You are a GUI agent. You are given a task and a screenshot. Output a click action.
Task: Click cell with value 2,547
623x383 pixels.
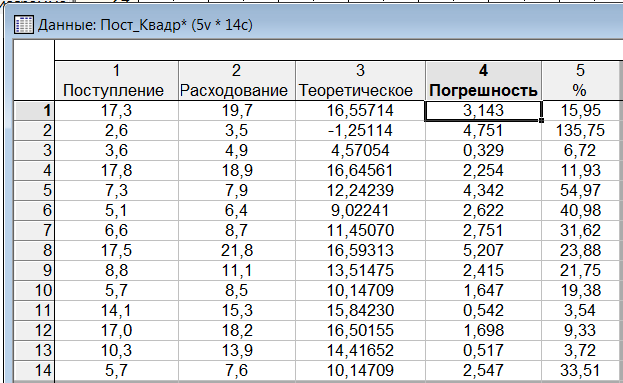click(483, 371)
